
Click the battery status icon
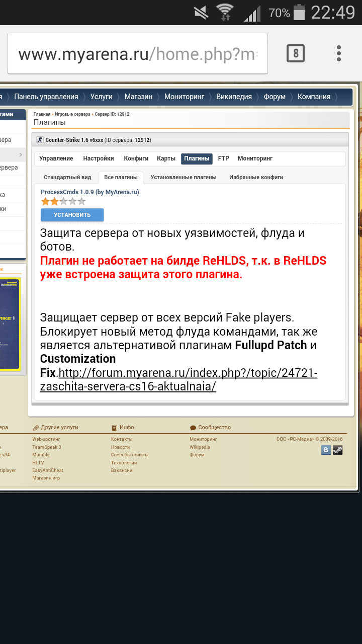(299, 12)
